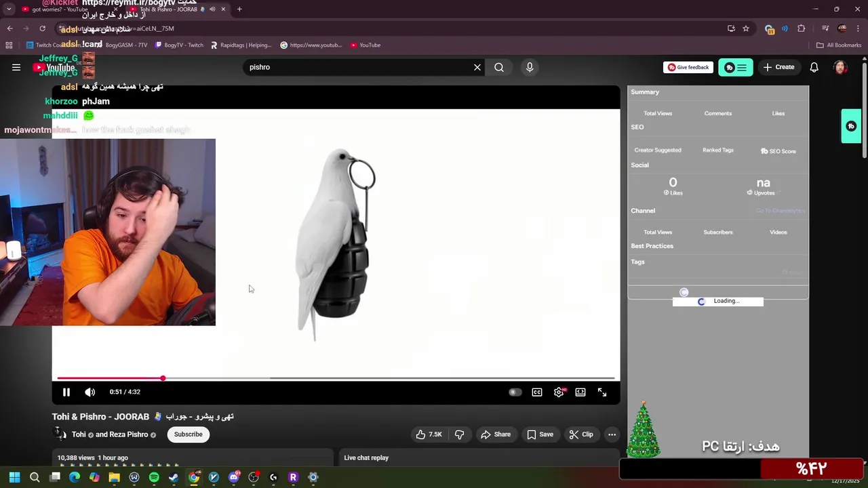The height and width of the screenshot is (488, 868).
Task: Open the player settings gear
Action: pyautogui.click(x=559, y=392)
